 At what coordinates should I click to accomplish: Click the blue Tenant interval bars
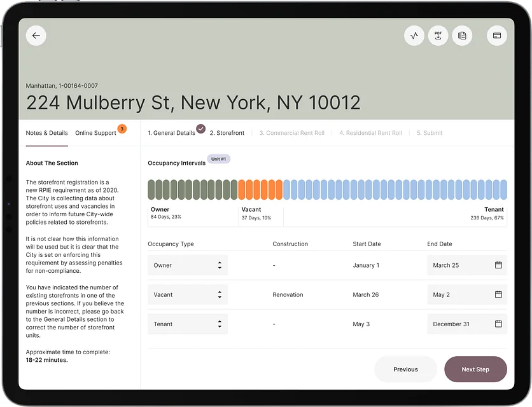(x=395, y=190)
